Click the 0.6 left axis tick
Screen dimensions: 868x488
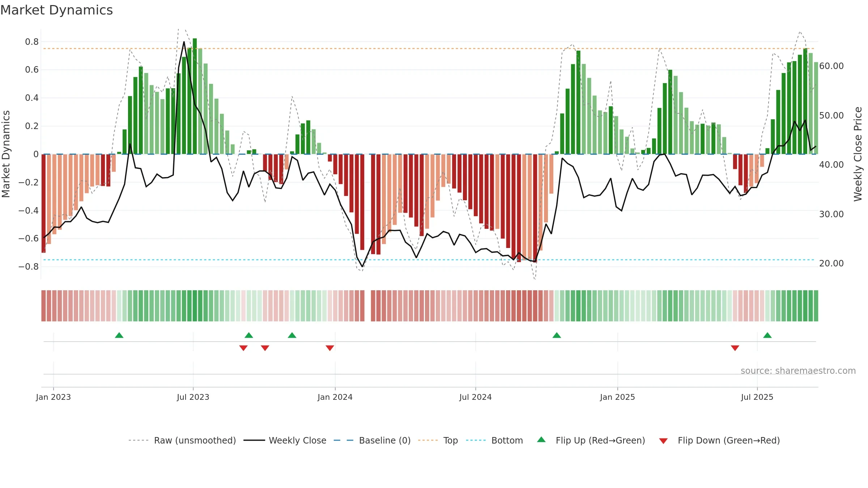pos(32,69)
